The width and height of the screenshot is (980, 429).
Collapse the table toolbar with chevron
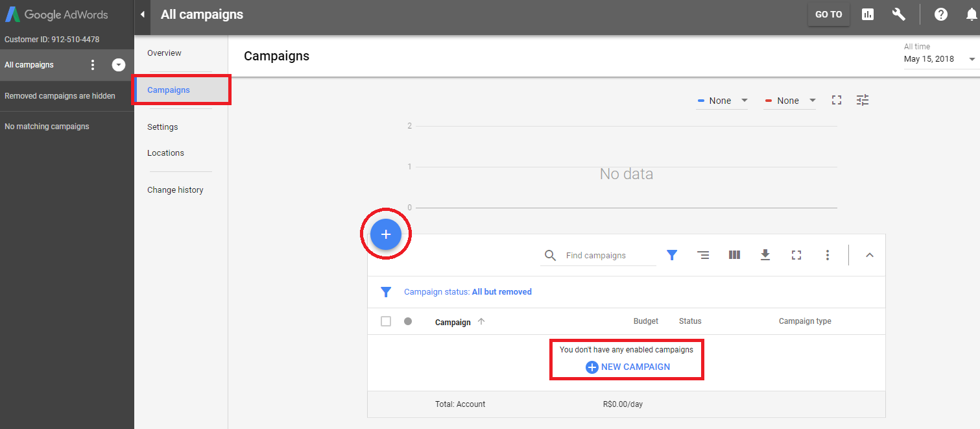[x=870, y=255]
